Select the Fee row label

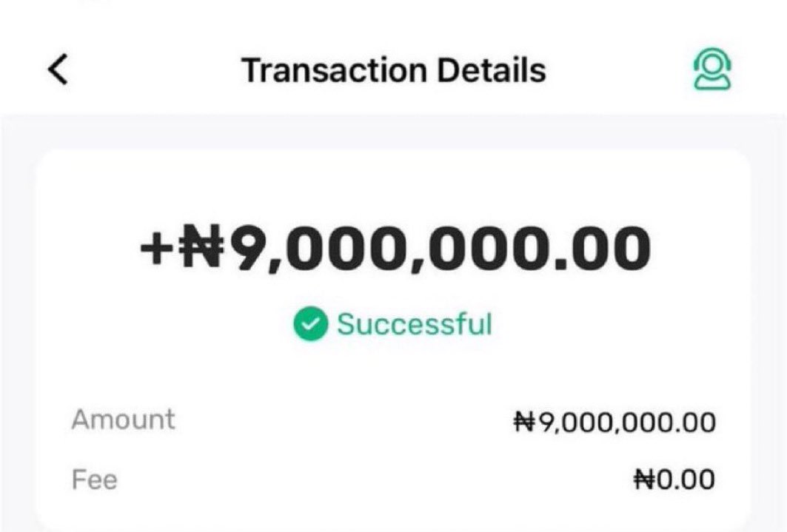tap(94, 479)
